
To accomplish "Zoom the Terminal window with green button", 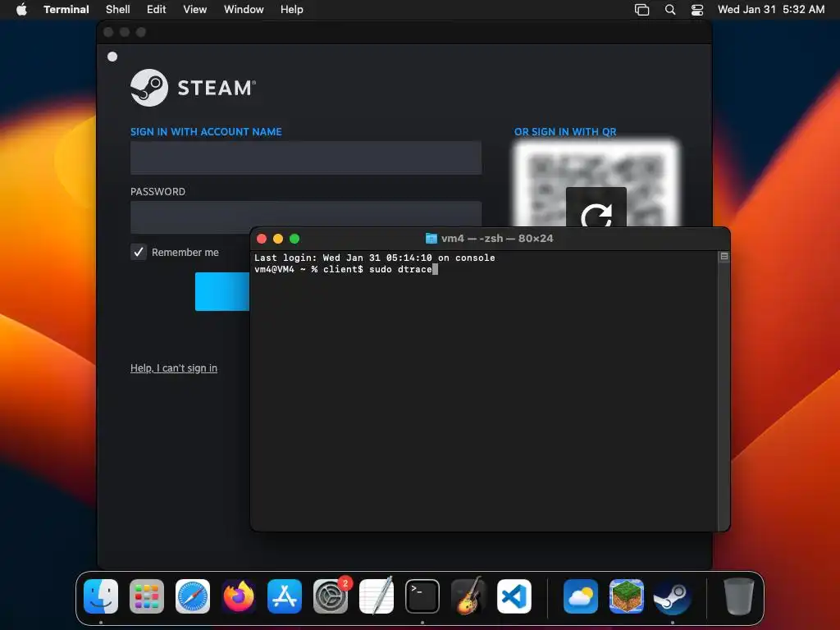I will [x=294, y=239].
